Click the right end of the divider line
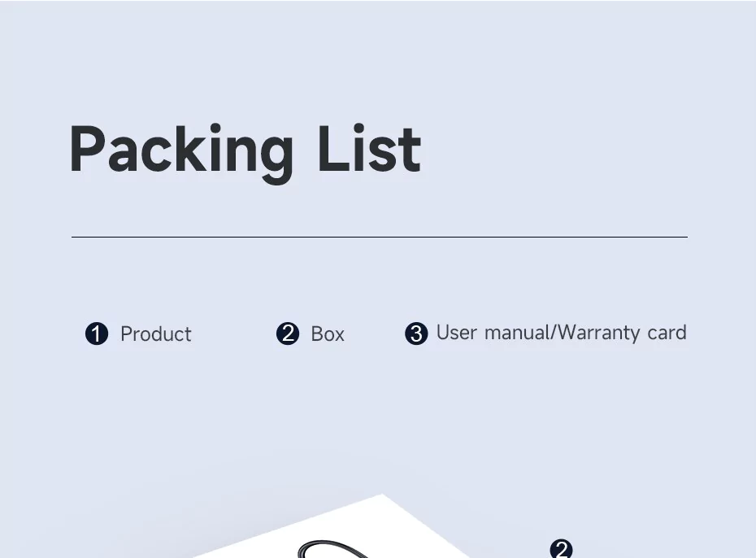756x558 pixels. click(685, 237)
